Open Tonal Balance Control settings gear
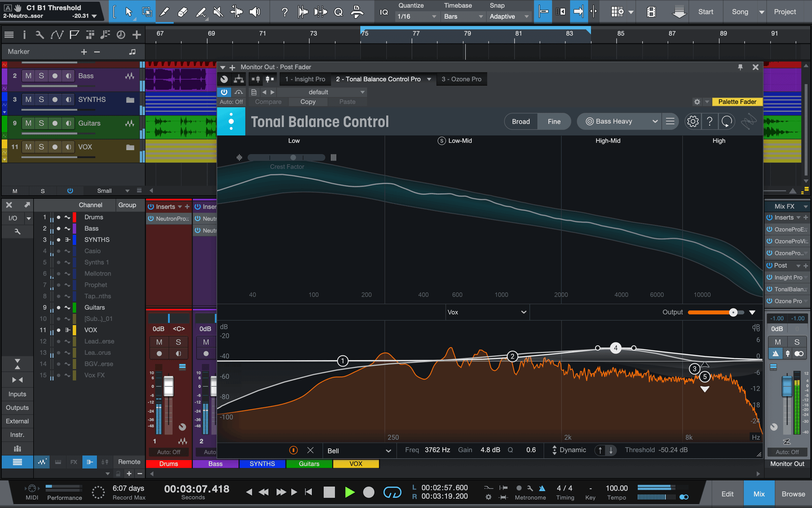This screenshot has height=508, width=812. (693, 121)
